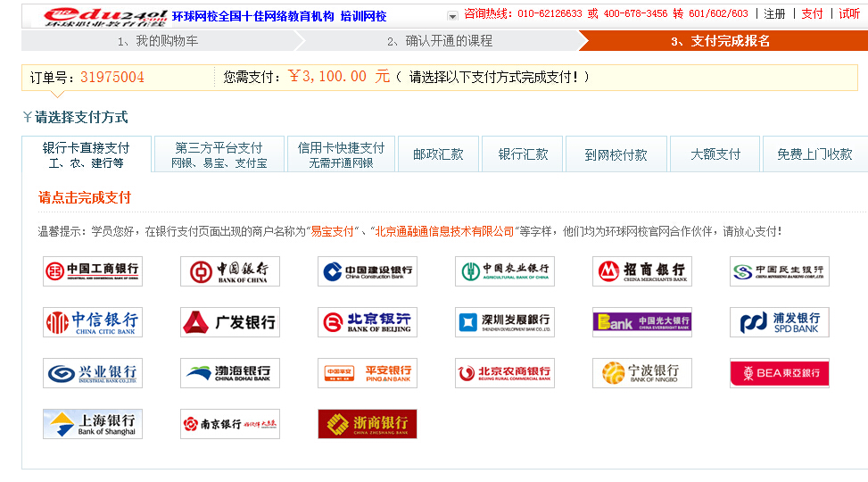Screen dimensions: 868x482
Task: Go to step 1 我的购物车
Action: point(158,41)
